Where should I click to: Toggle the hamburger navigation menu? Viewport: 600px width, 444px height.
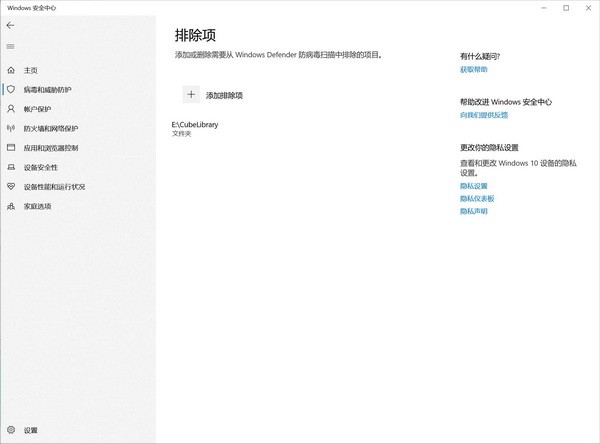(10, 46)
